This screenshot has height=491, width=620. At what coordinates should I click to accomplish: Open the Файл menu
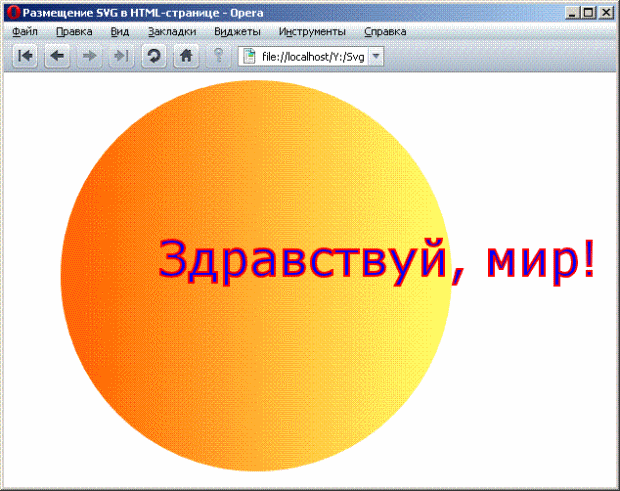(25, 32)
